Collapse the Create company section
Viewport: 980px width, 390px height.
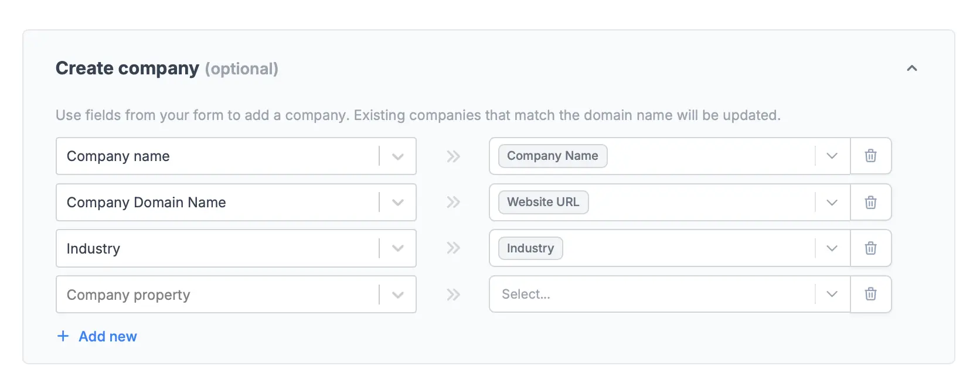point(912,69)
